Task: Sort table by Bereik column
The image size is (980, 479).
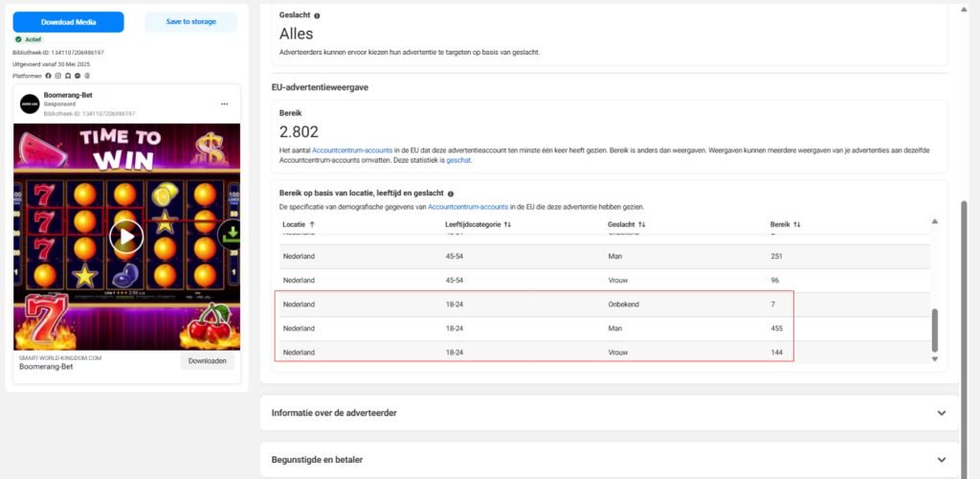Action: click(786, 224)
